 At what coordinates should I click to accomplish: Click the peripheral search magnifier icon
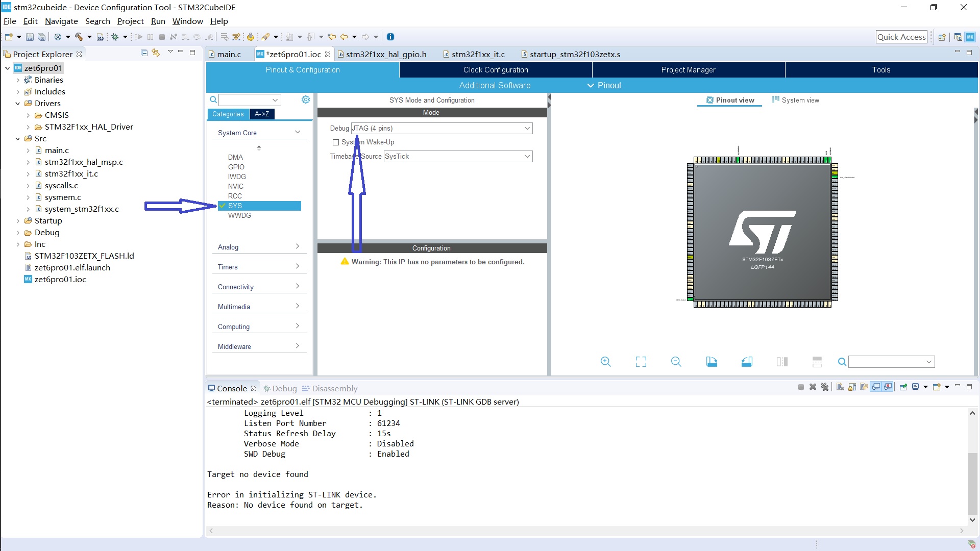tap(213, 99)
